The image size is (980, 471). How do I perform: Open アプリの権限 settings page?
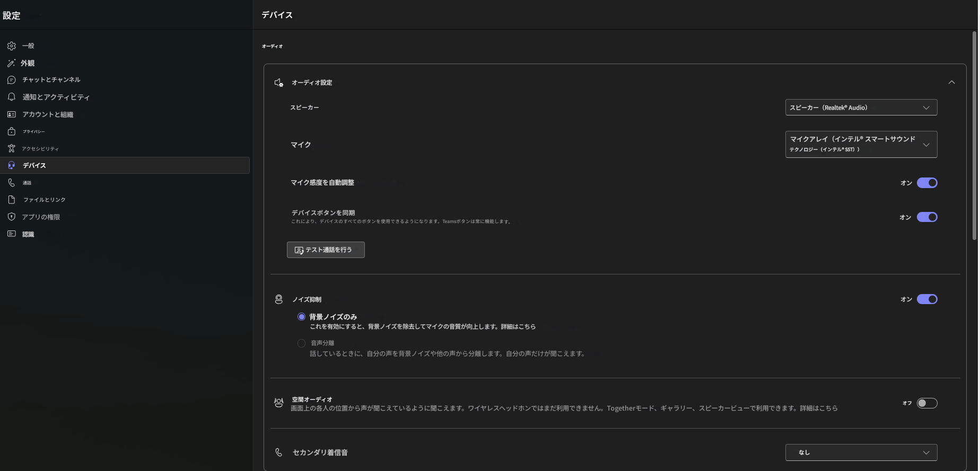[x=125, y=217]
